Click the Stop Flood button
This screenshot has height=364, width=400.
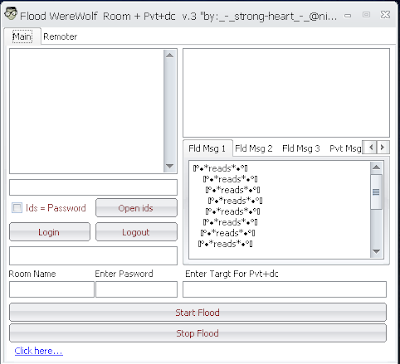click(x=198, y=333)
